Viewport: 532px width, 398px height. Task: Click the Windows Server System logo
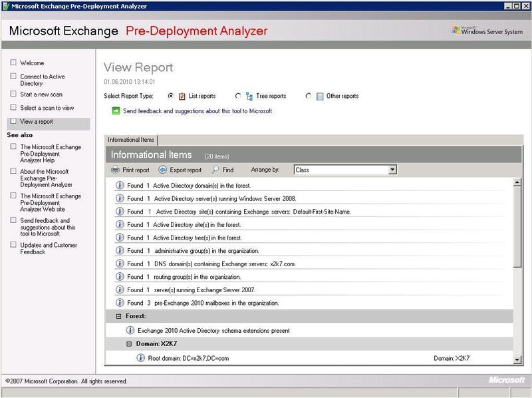(487, 31)
